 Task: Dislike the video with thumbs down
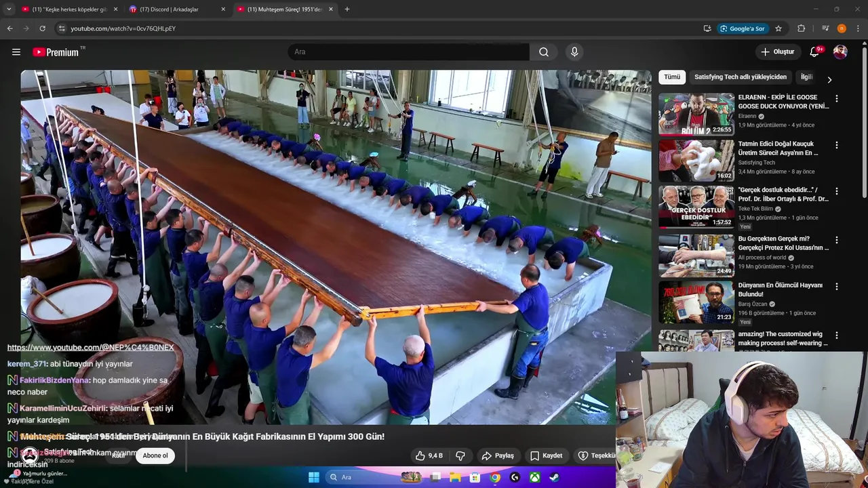(460, 455)
